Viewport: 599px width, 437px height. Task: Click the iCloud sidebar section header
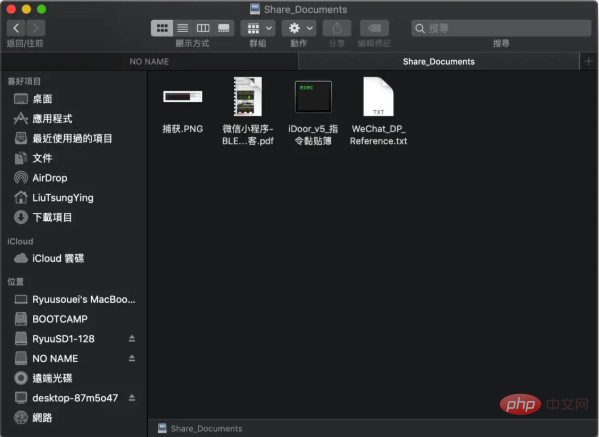click(20, 241)
